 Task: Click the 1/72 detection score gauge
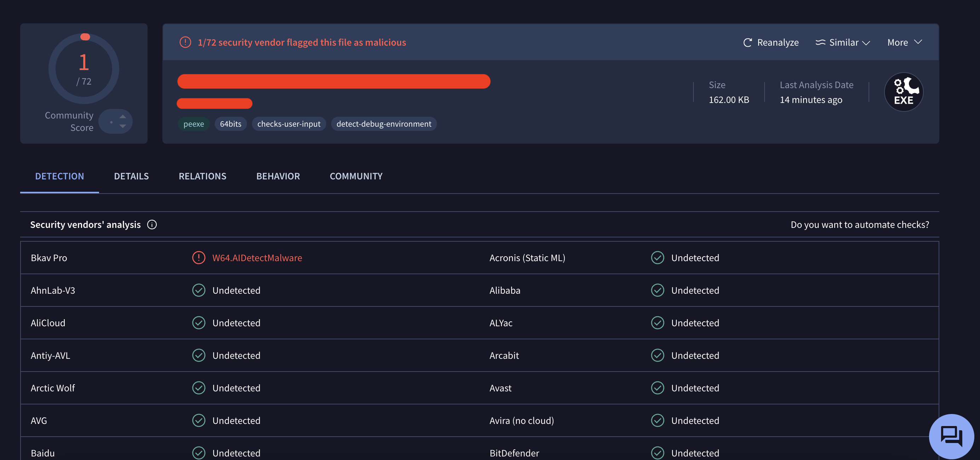point(84,69)
